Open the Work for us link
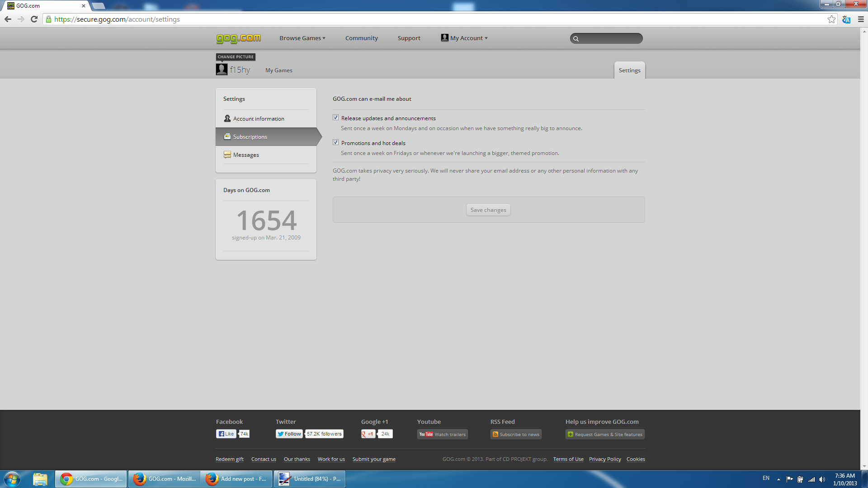 [x=331, y=459]
